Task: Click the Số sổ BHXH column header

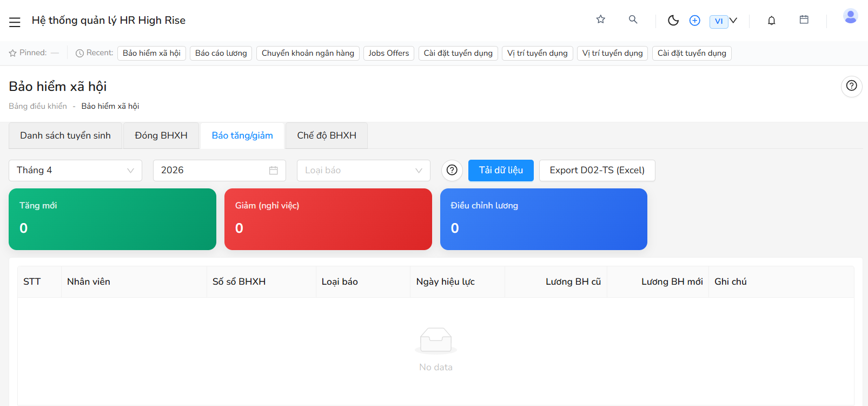Action: click(262, 281)
